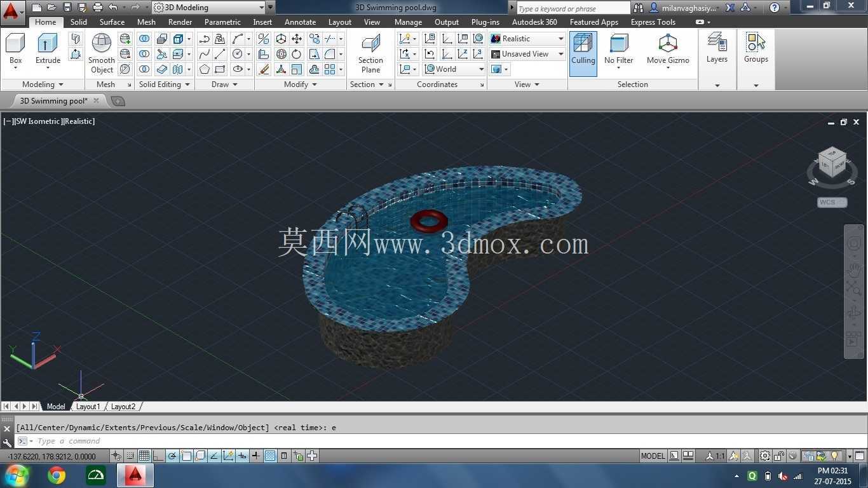This screenshot has width=868, height=488.
Task: Toggle Ortho Mode in status bar
Action: click(x=158, y=456)
